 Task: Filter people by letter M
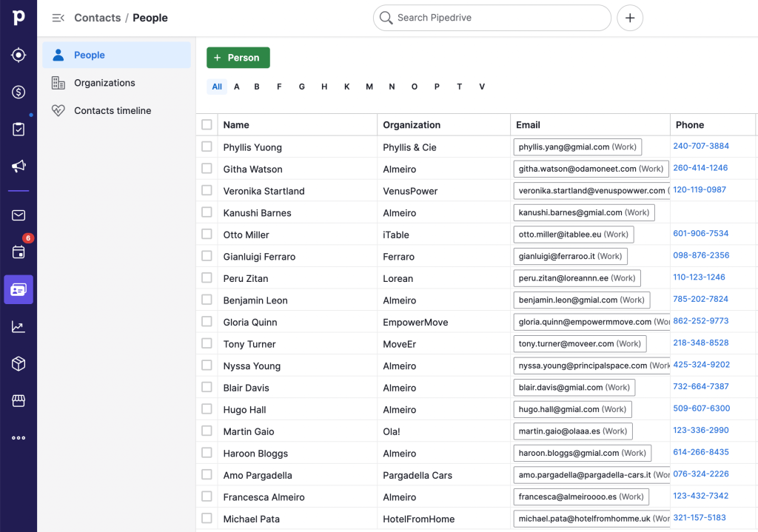(x=369, y=87)
